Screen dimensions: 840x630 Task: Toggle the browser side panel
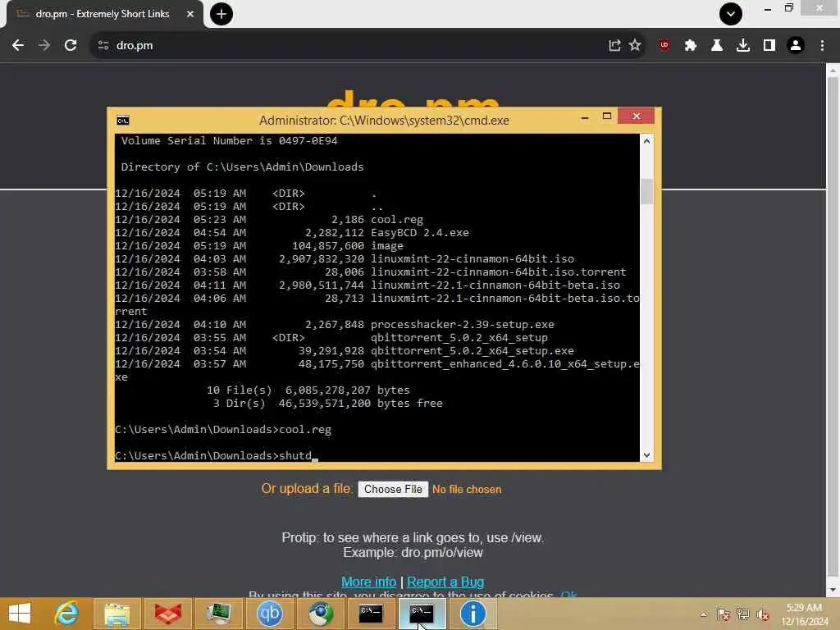point(769,46)
